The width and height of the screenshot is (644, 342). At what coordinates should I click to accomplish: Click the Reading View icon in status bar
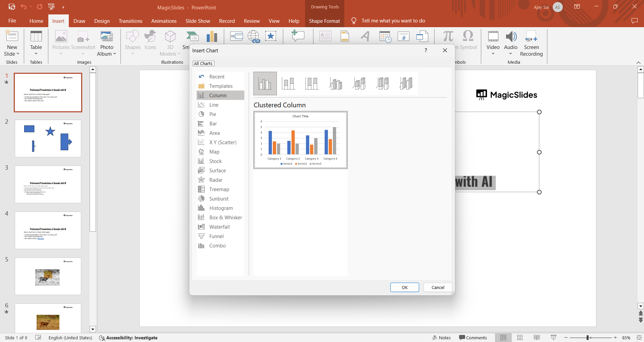pyautogui.click(x=537, y=338)
